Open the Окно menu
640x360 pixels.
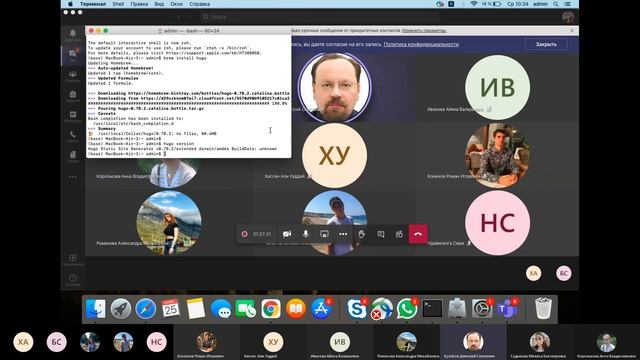tap(176, 4)
